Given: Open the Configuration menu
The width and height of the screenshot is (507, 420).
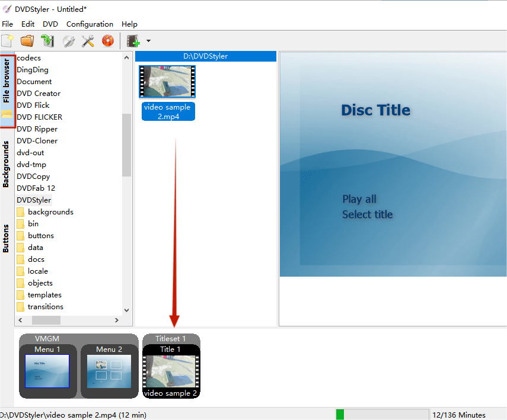Looking at the screenshot, I should click(x=90, y=24).
